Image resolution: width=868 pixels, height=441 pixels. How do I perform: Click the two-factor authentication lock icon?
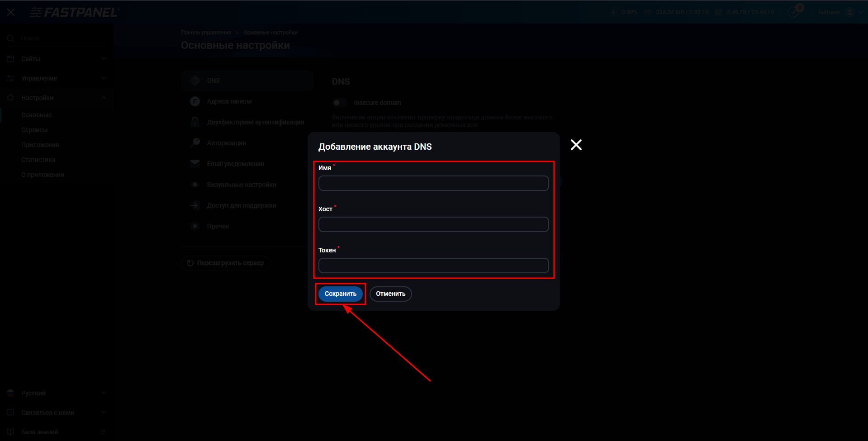(x=195, y=122)
